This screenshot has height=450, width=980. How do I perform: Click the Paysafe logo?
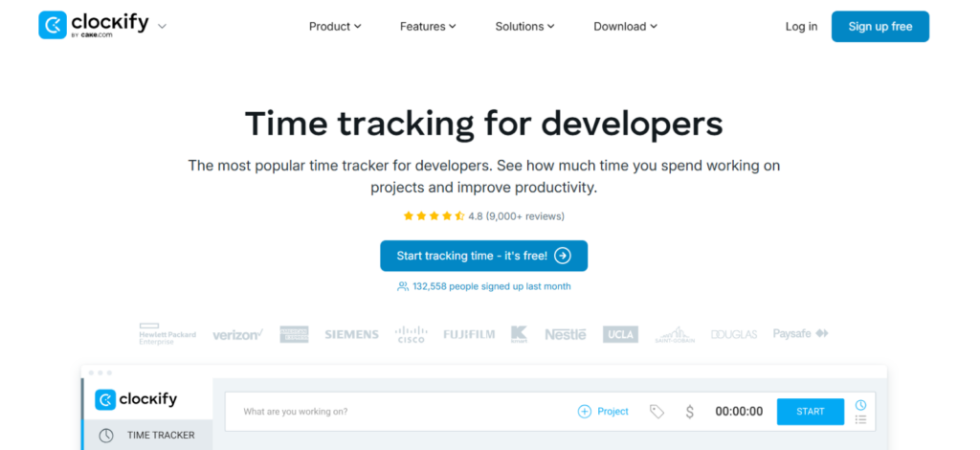coord(801,334)
